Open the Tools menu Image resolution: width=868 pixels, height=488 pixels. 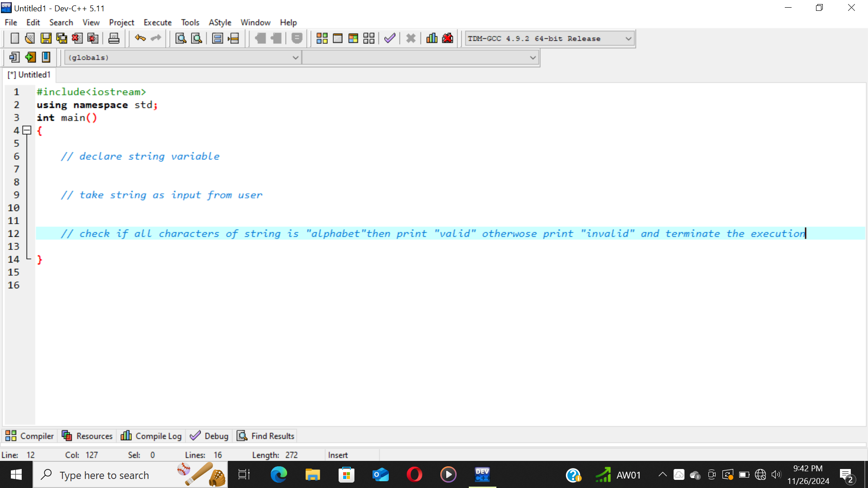coord(190,22)
